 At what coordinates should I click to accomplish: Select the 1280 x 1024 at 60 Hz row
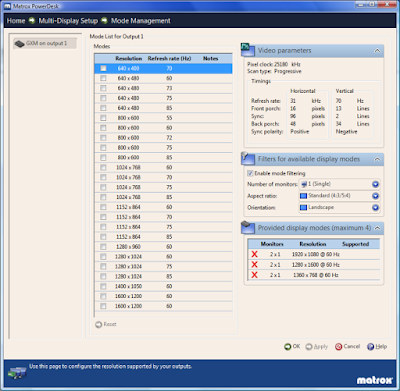163,257
